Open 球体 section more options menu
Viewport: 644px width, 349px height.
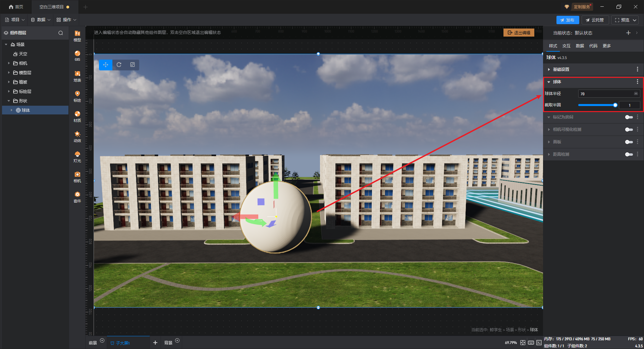(x=637, y=82)
